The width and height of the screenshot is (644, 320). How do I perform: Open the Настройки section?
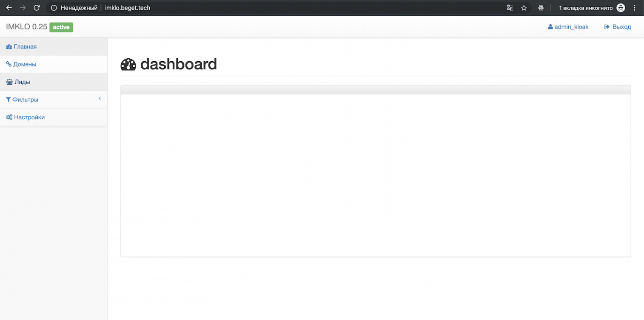click(x=54, y=117)
